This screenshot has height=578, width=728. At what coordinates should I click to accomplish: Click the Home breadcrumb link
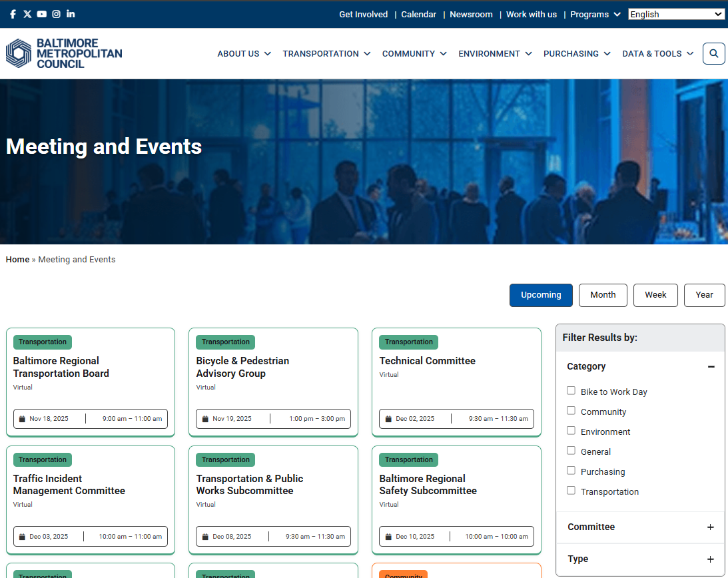tap(17, 260)
